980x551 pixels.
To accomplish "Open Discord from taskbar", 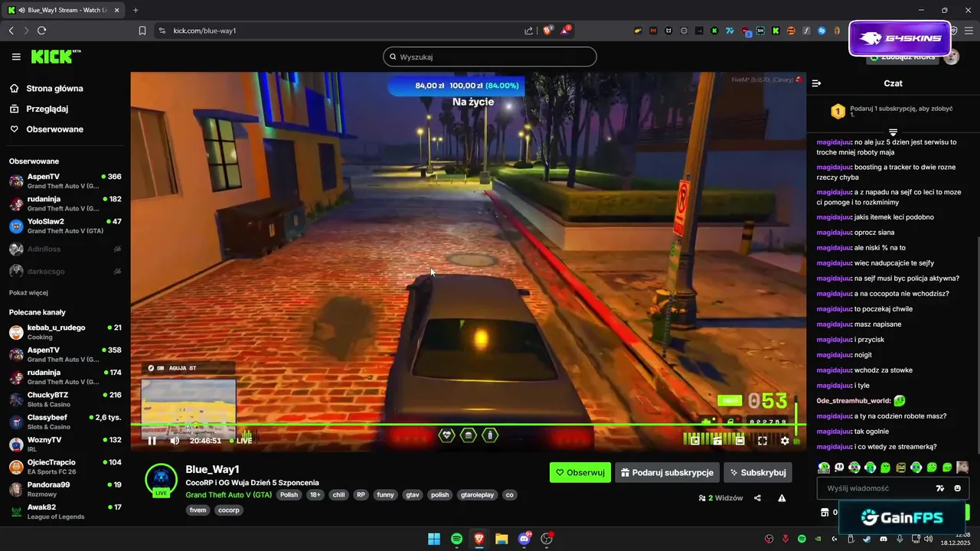I will [x=524, y=539].
